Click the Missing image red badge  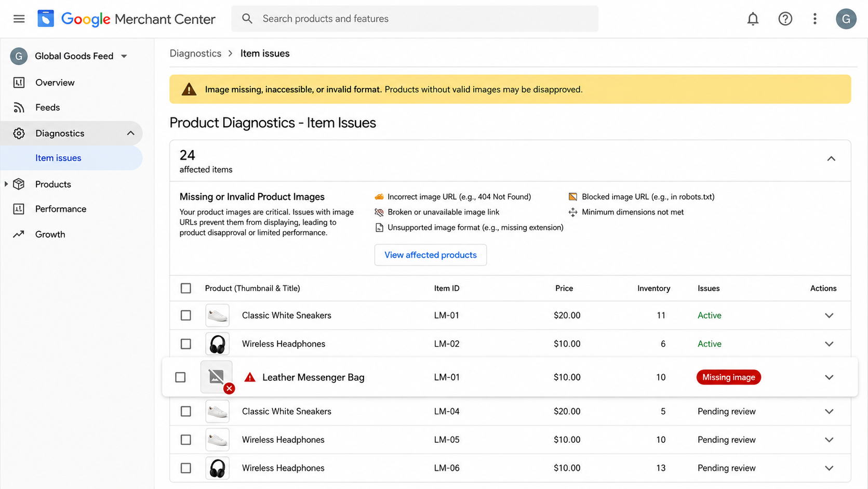pos(728,377)
